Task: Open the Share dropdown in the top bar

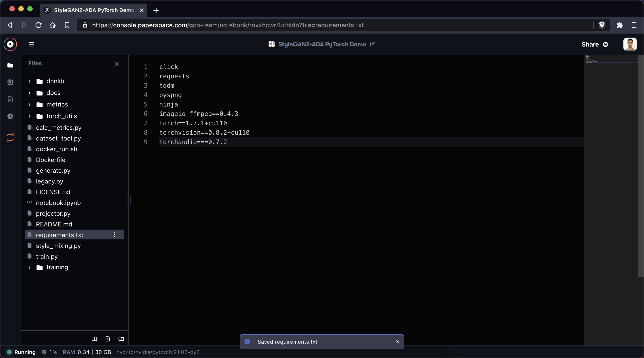Action: coord(595,44)
